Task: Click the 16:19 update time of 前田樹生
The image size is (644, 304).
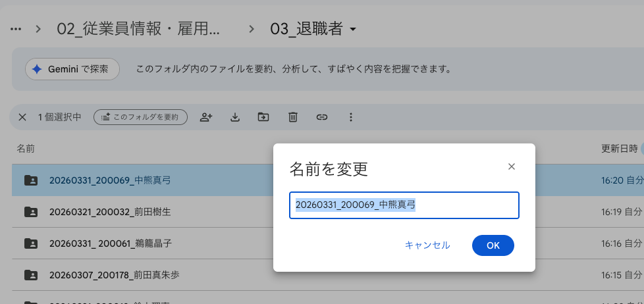Action: click(613, 212)
